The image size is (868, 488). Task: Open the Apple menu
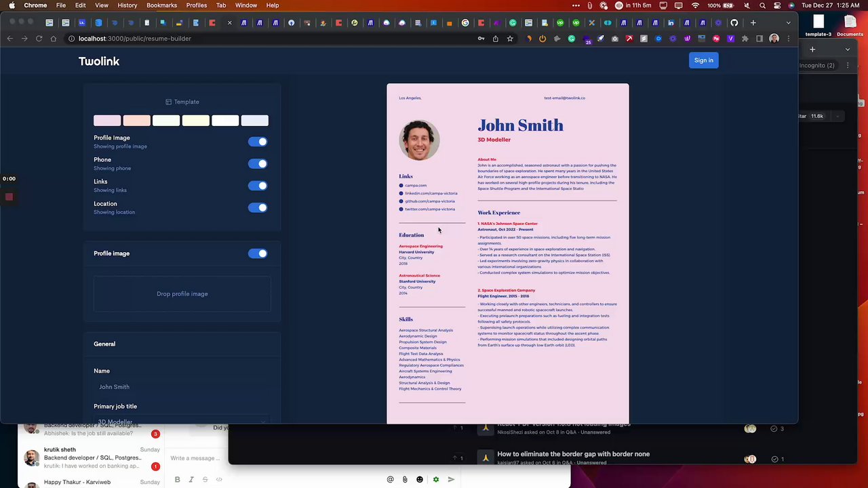pos(12,5)
